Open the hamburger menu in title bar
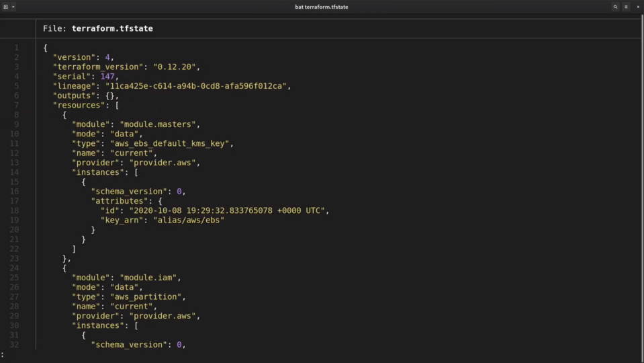Image resolution: width=644 pixels, height=363 pixels. point(626,7)
